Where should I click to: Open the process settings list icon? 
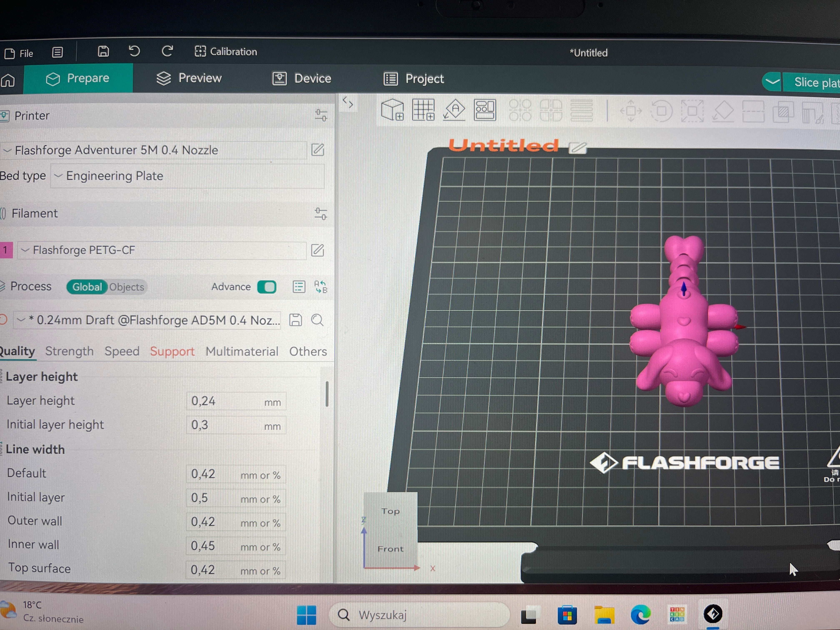click(x=299, y=287)
